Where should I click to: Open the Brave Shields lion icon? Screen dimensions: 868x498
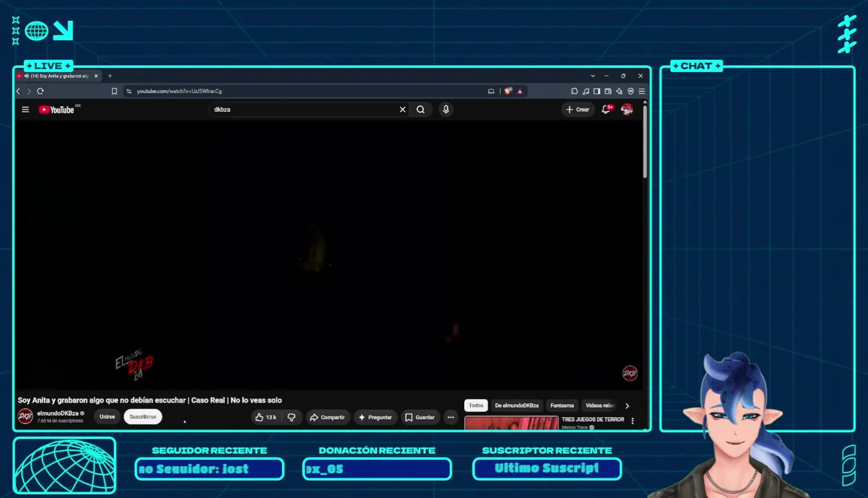508,91
